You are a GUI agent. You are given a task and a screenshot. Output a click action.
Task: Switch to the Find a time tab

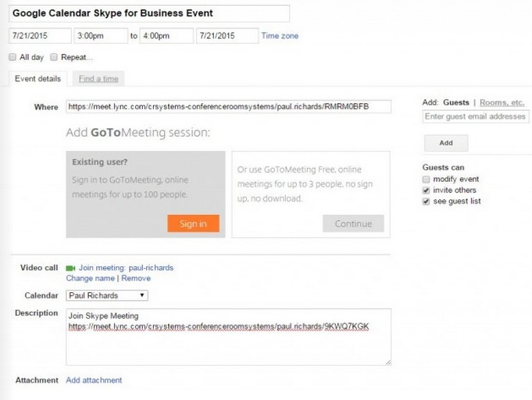(x=98, y=79)
